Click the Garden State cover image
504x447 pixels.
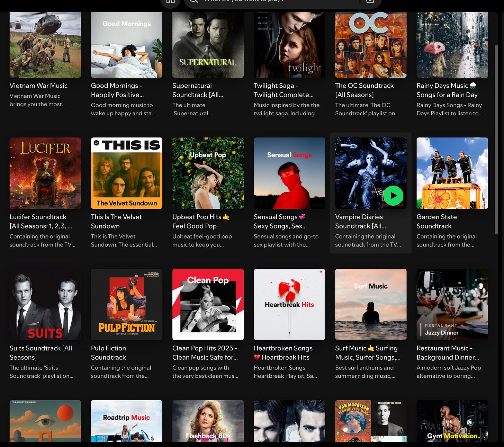[452, 173]
